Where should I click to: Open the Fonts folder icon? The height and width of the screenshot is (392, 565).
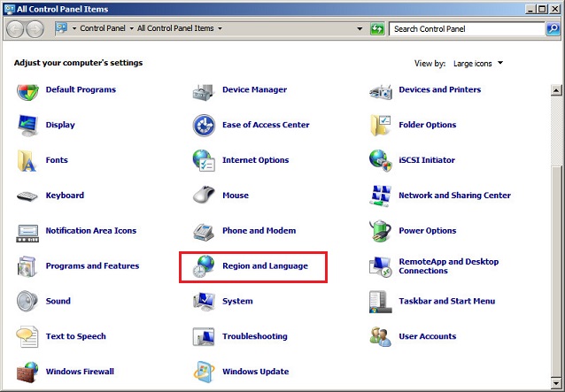point(27,160)
